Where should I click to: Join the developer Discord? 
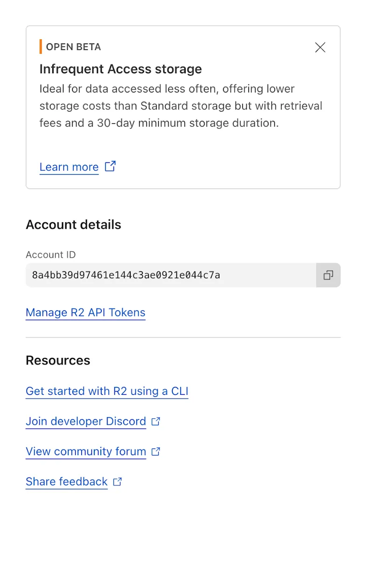[85, 421]
